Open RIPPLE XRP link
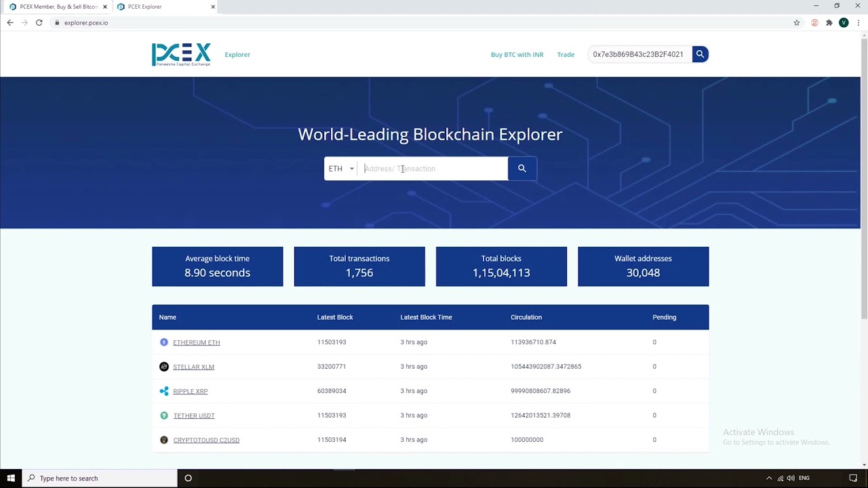 tap(190, 391)
